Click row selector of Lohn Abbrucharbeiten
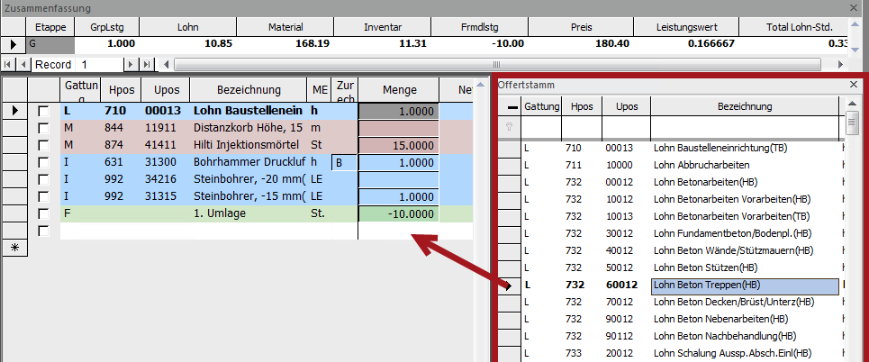The image size is (869, 362). 508,165
